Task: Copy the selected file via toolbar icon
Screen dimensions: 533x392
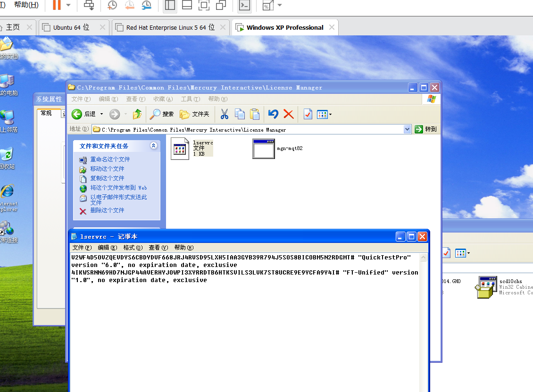Action: point(240,114)
